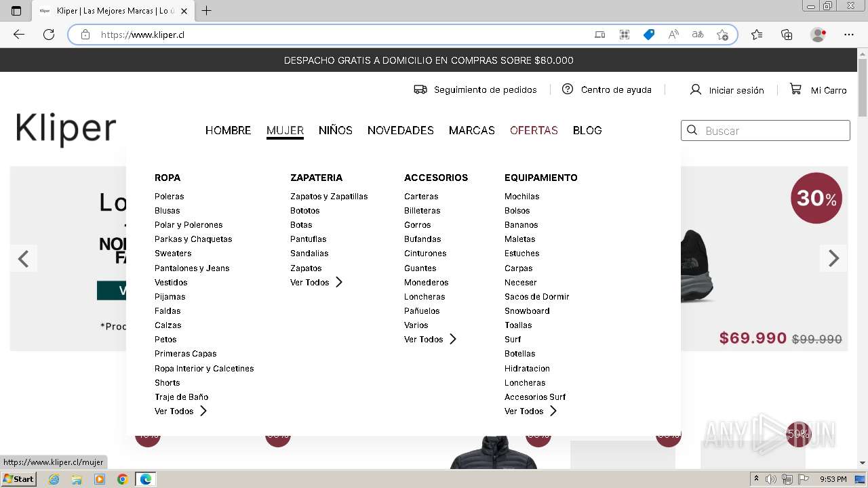Expand Ver Todos under Equipamiento

pos(530,411)
